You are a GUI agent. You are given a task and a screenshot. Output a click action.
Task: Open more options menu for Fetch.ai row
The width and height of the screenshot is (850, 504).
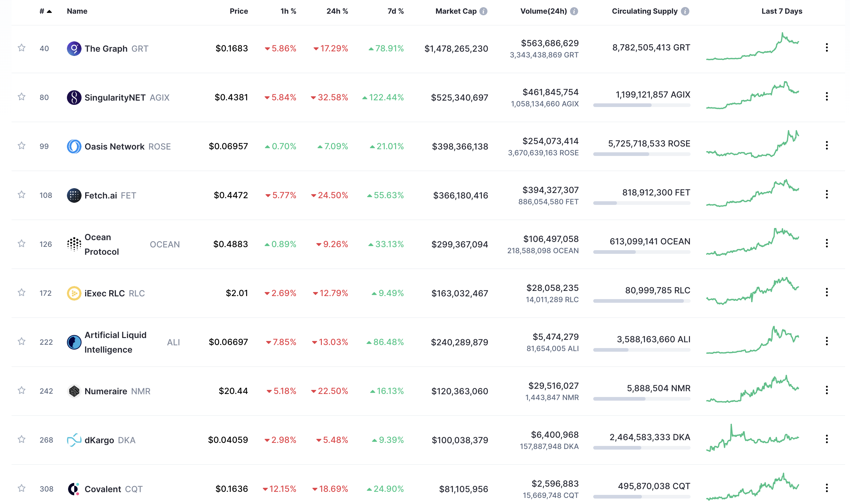pos(827,194)
